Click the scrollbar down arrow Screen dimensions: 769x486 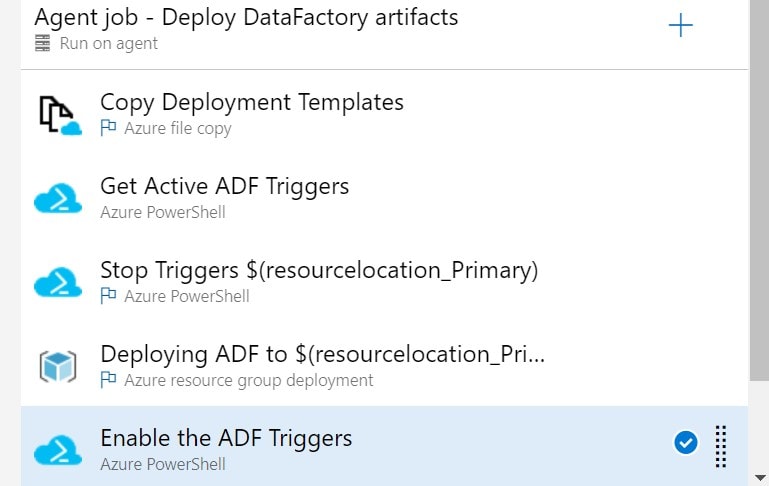pos(758,478)
